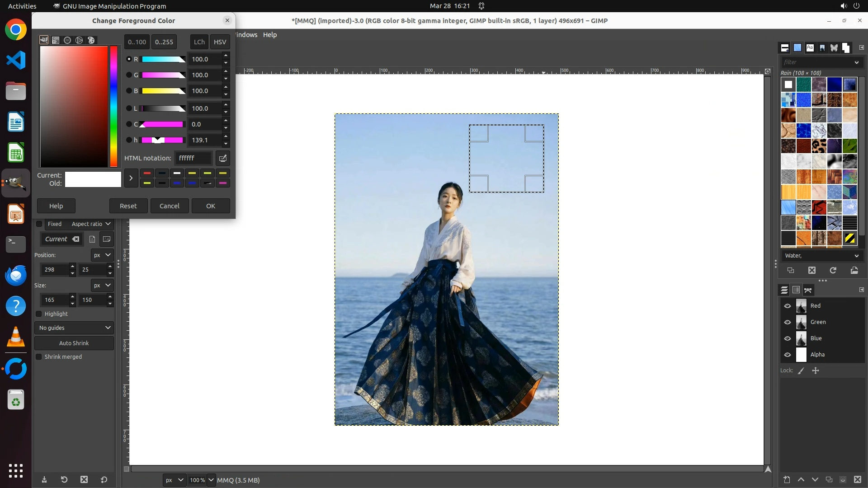Enable the Highlight checkbox
The image size is (868, 488).
(39, 314)
